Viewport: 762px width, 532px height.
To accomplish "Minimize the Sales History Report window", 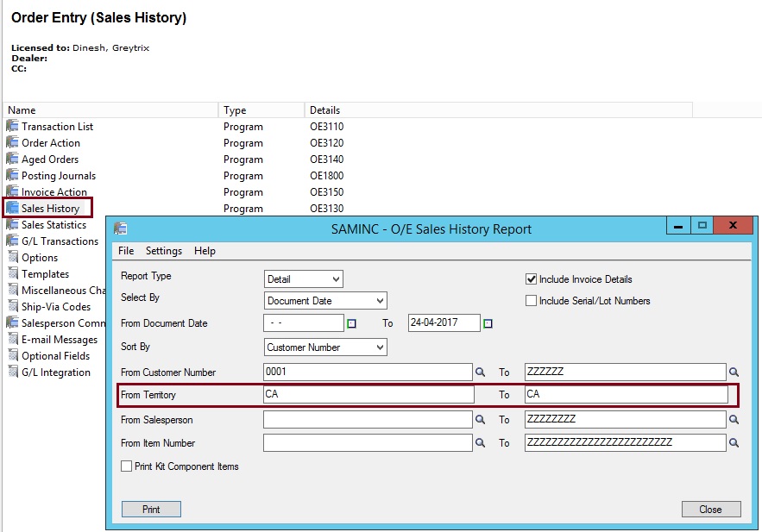I will (678, 225).
